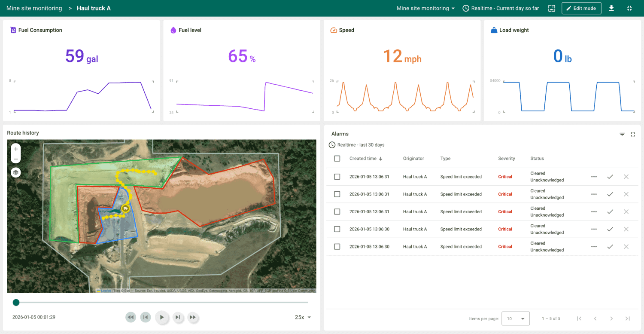The height and width of the screenshot is (334, 644).
Task: Click the '2026-01-05 00:01:29' playback timestamp
Action: point(34,317)
